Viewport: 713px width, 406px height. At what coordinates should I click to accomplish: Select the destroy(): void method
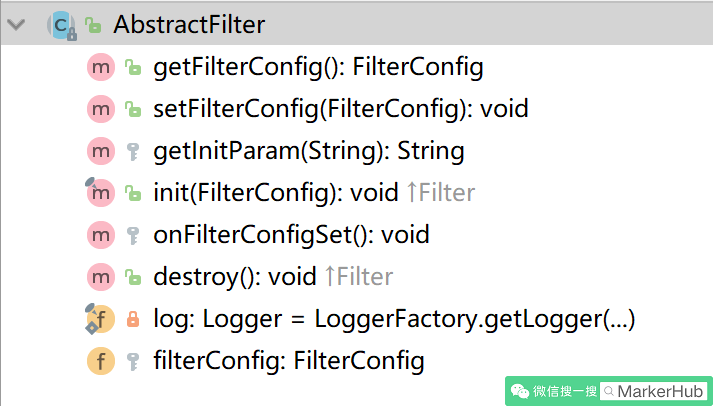pyautogui.click(x=235, y=277)
